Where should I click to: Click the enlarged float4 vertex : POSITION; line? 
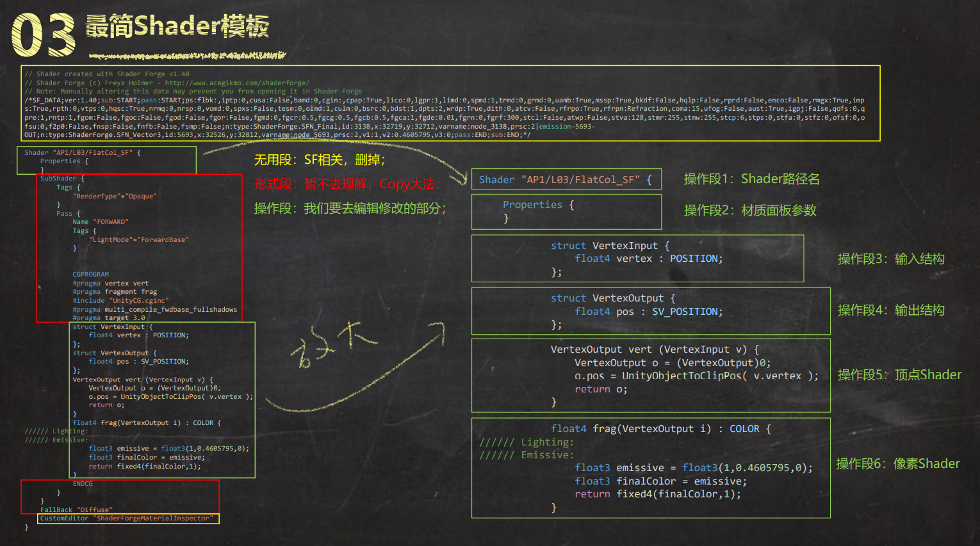pyautogui.click(x=649, y=259)
